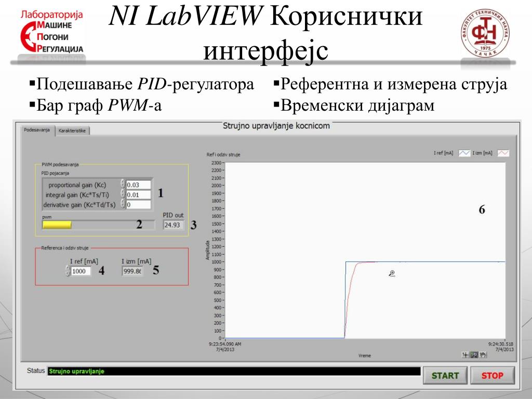Viewport: 532px width, 399px height.
Task: Click the derivative gain value field
Action: point(138,205)
